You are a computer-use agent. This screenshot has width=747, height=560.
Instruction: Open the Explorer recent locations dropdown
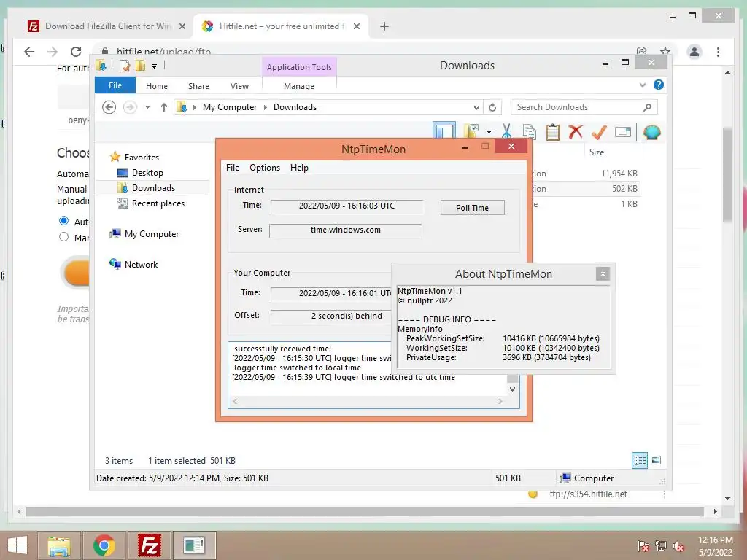147,107
